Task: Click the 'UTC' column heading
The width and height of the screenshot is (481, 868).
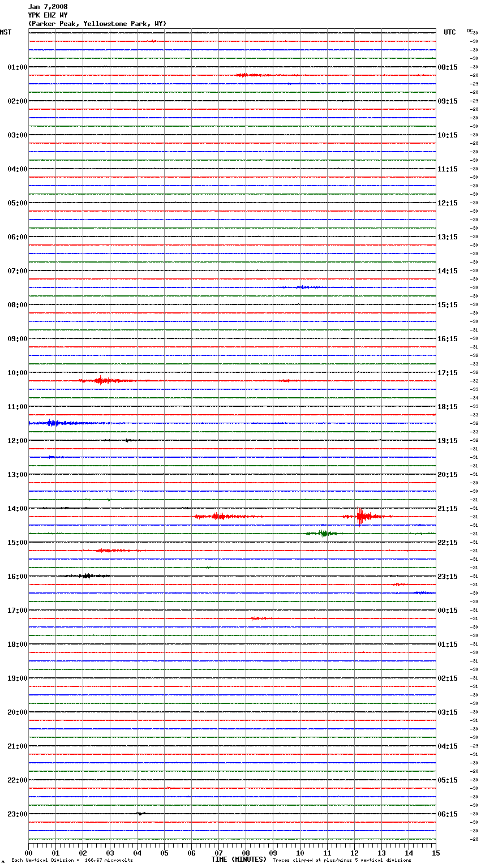Action: click(449, 32)
